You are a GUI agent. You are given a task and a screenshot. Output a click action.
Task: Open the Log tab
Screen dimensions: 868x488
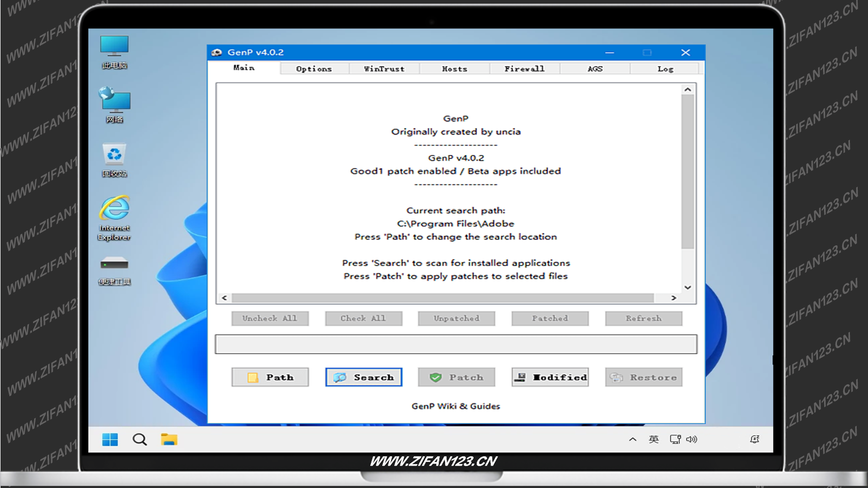point(665,69)
